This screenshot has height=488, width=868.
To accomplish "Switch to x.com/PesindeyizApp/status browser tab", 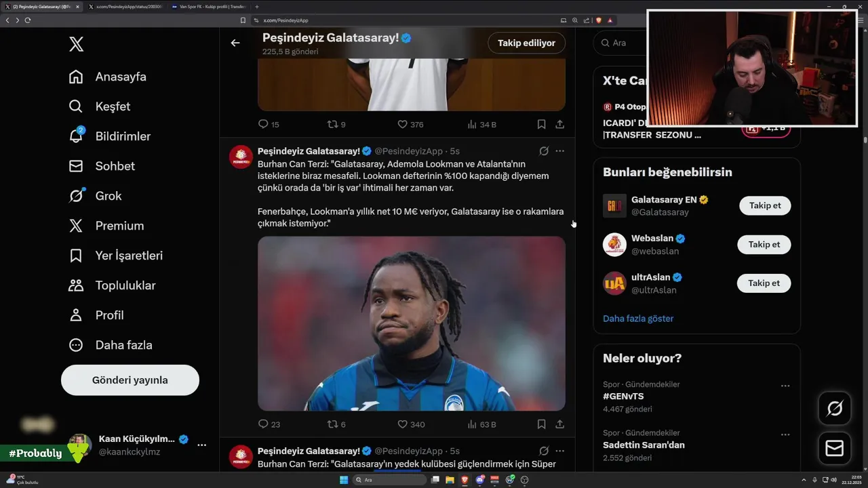I will click(x=125, y=7).
